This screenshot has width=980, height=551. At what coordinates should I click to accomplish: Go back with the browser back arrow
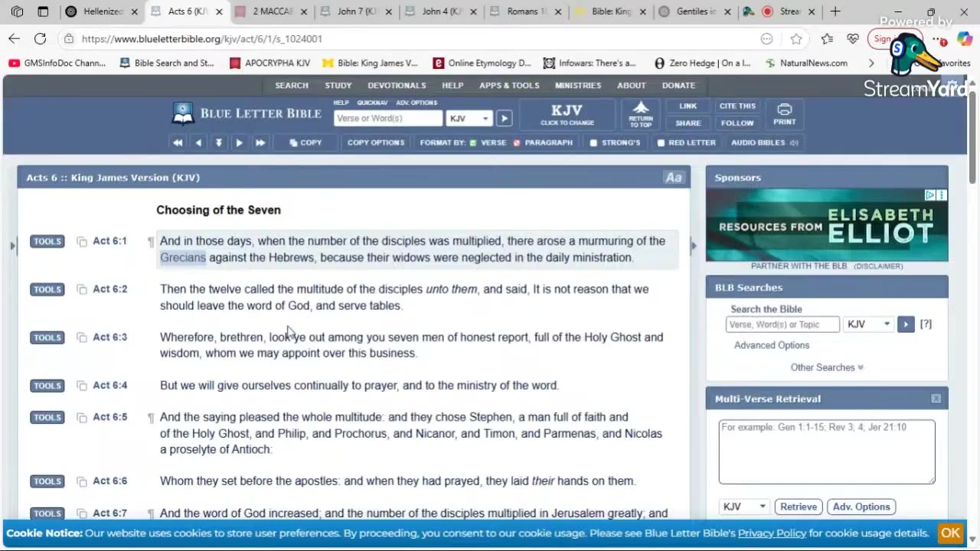pyautogui.click(x=15, y=39)
